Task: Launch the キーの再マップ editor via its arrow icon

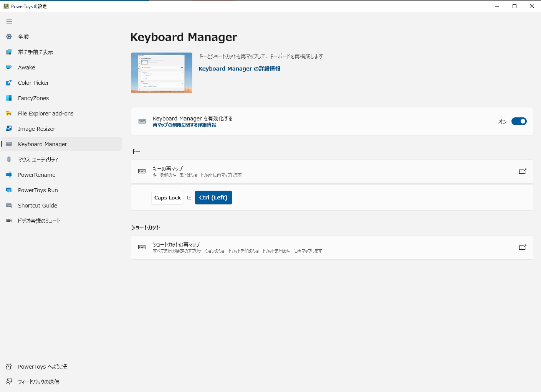Action: [x=523, y=171]
